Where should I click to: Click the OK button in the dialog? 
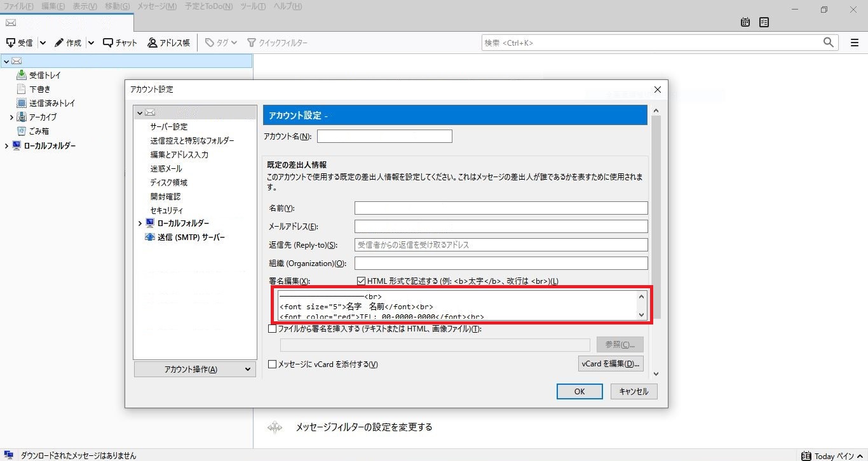[579, 391]
